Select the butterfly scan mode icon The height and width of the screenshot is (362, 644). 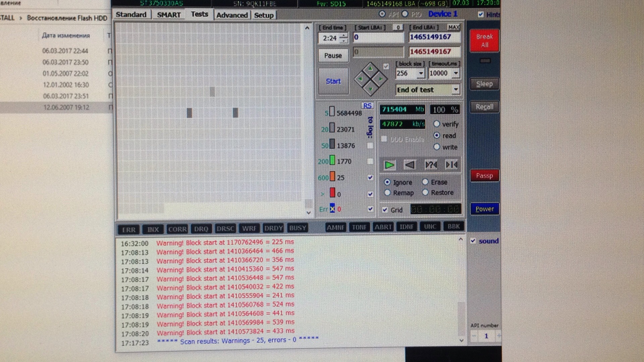(x=451, y=165)
